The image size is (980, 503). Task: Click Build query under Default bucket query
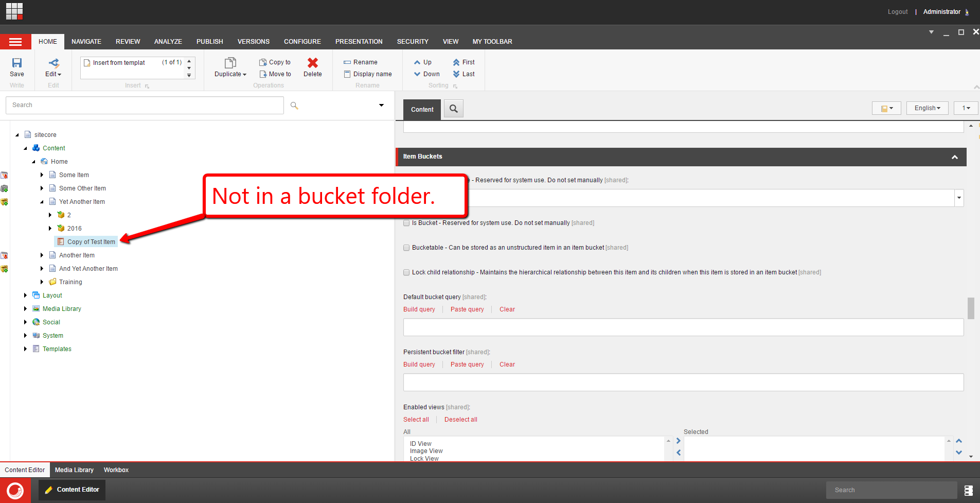point(419,309)
